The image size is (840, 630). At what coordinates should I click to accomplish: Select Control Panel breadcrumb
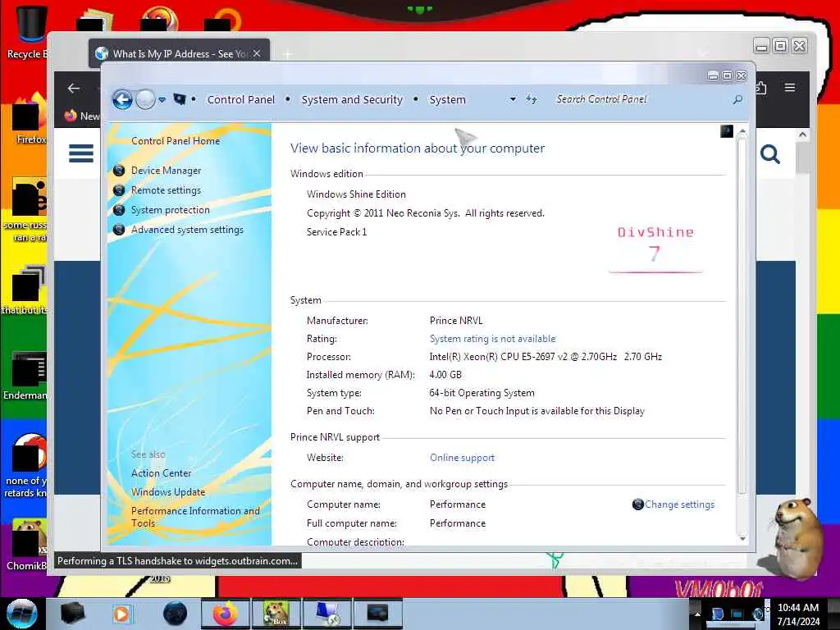(x=241, y=99)
